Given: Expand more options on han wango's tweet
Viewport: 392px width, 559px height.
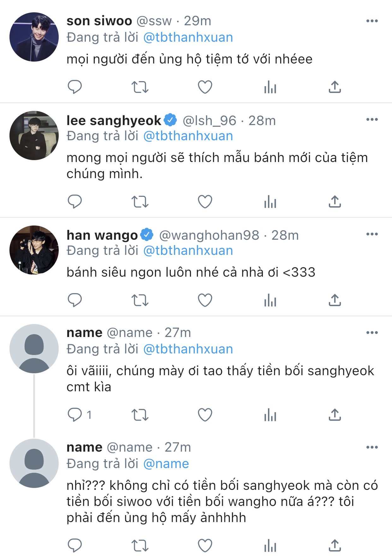Looking at the screenshot, I should tap(372, 234).
